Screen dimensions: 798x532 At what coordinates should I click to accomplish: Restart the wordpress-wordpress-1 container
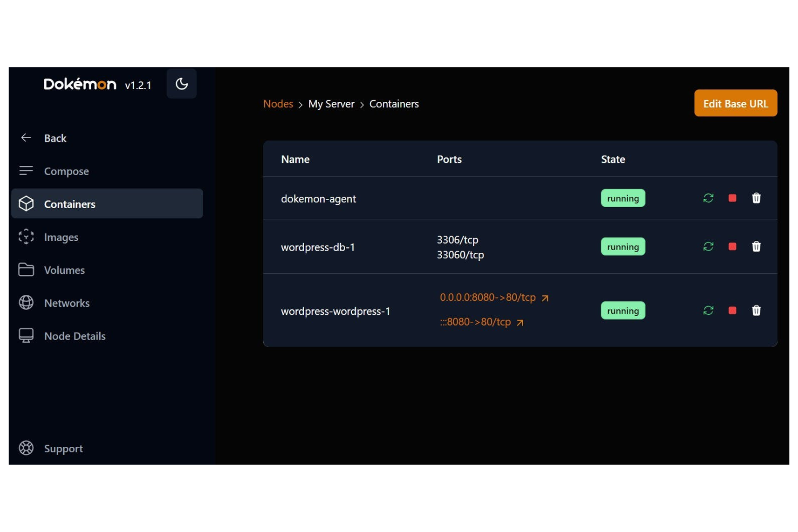708,310
